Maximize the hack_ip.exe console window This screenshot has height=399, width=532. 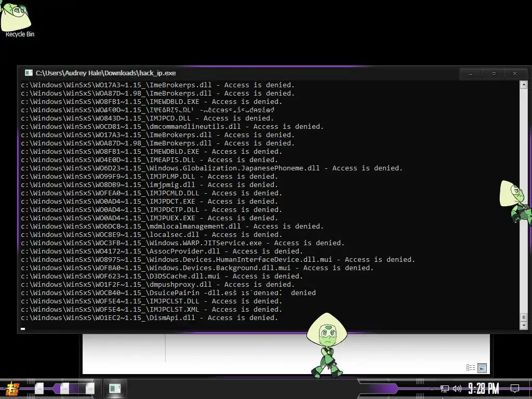(494, 74)
